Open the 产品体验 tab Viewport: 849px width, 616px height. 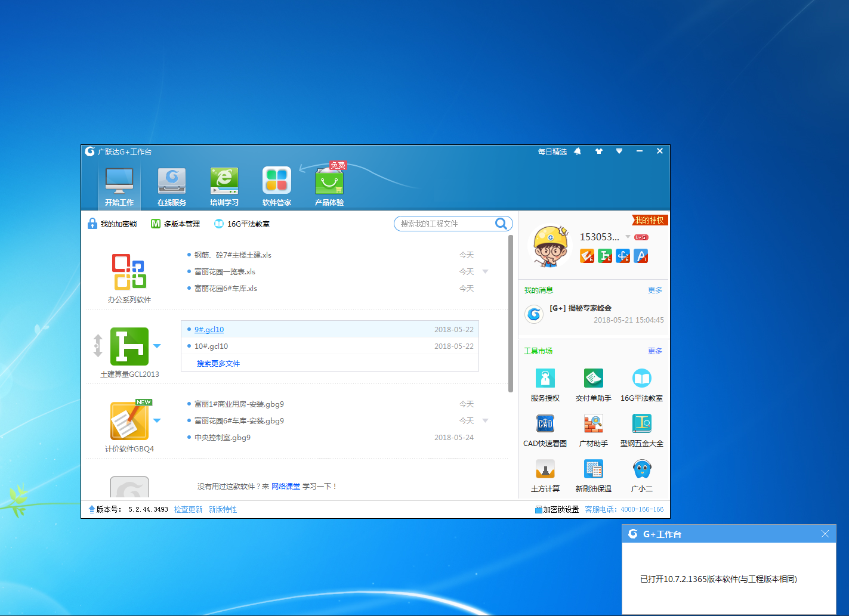(x=329, y=187)
